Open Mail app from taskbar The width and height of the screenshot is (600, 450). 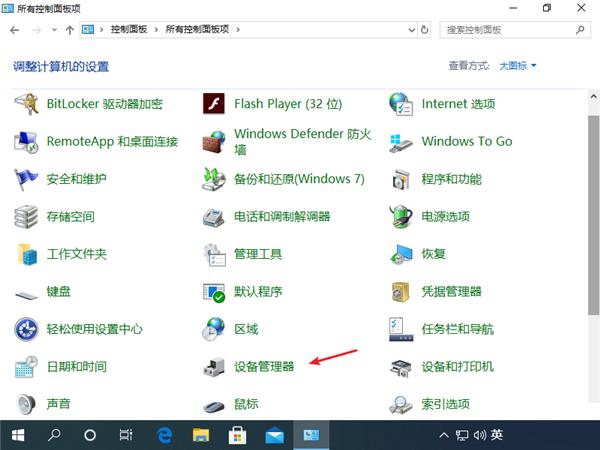pos(274,435)
